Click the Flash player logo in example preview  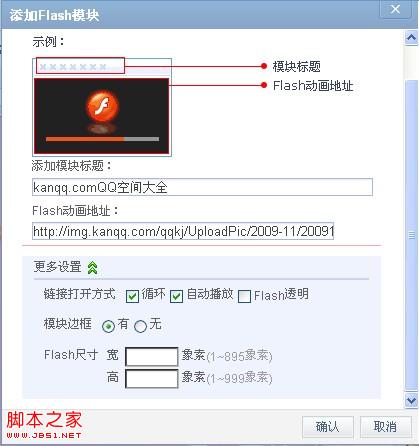point(103,107)
